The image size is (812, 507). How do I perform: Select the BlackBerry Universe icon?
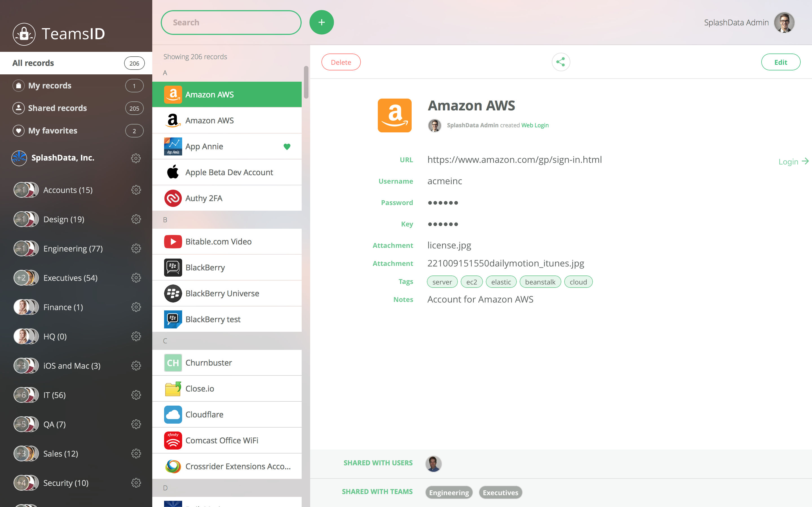tap(173, 293)
